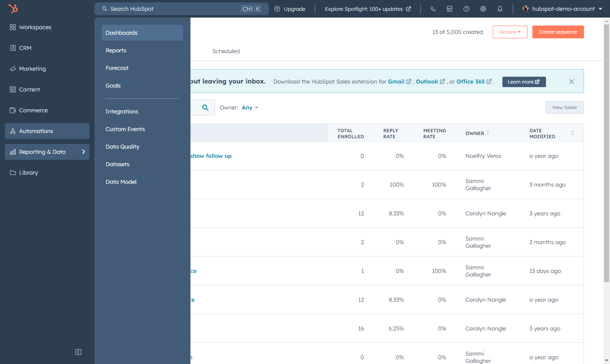Open Workspaces in the sidebar
Screen dimensions: 610x364
47,27
